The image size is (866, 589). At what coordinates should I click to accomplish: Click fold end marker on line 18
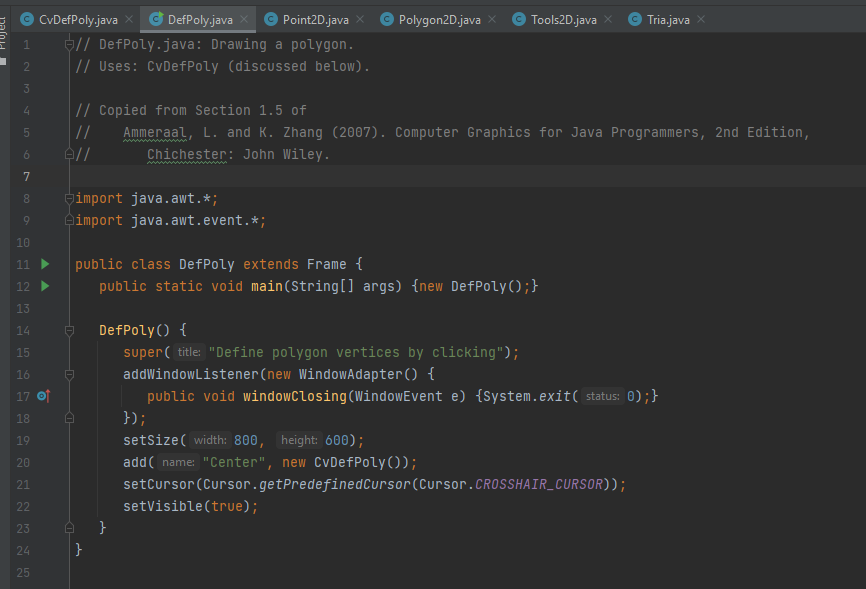[69, 418]
